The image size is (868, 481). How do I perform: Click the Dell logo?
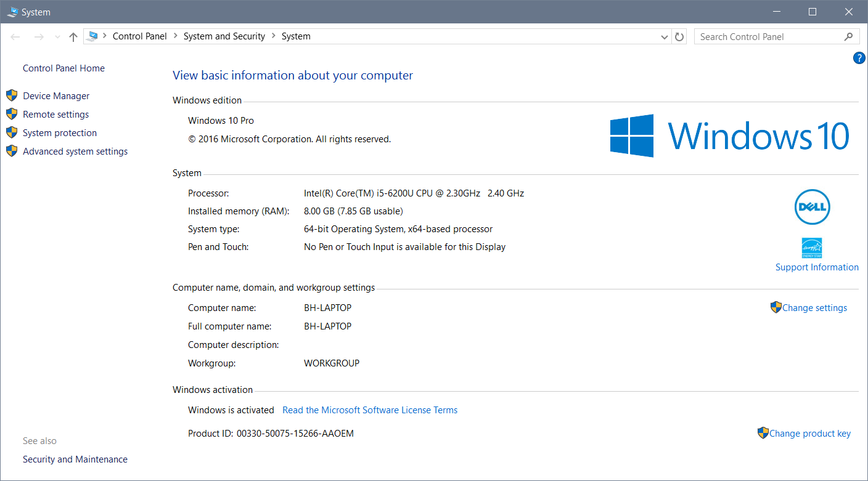[813, 207]
